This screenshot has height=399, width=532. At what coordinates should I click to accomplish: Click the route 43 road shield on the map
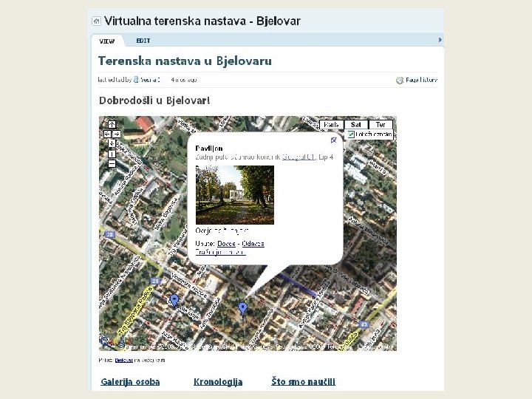[x=364, y=324]
